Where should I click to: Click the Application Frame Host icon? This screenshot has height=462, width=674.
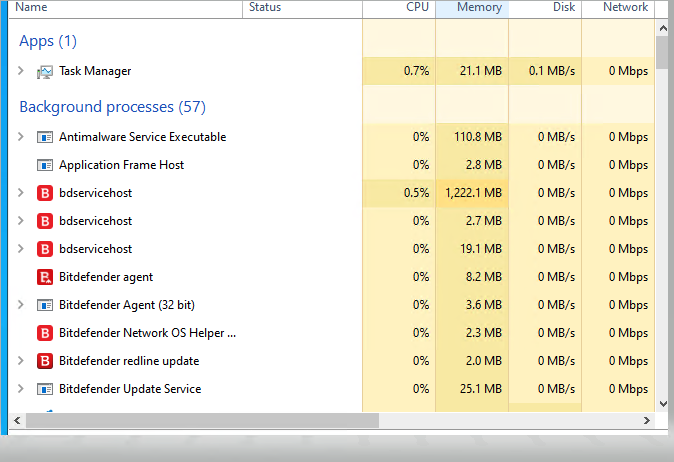(x=45, y=165)
